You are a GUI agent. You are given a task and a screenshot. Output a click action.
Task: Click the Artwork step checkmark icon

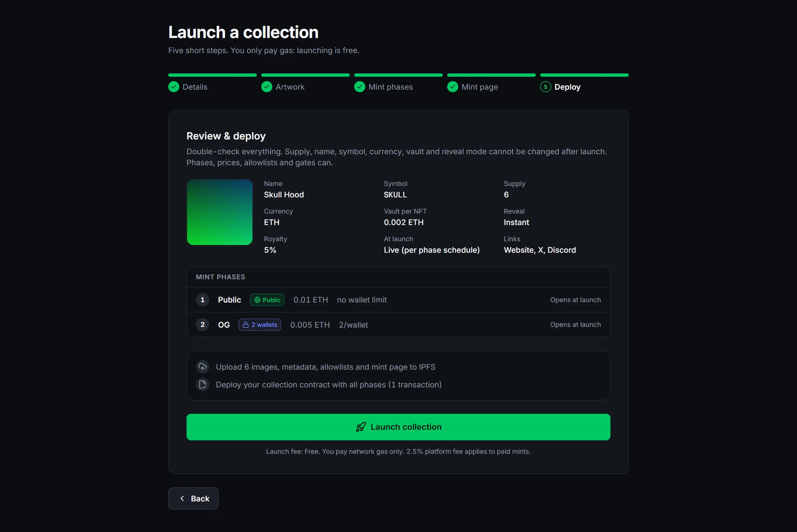[267, 87]
